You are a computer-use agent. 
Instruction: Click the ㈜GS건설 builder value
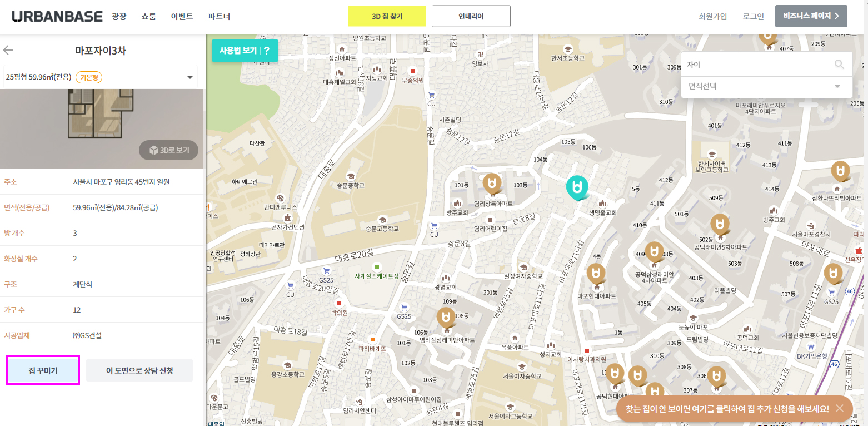coord(87,335)
